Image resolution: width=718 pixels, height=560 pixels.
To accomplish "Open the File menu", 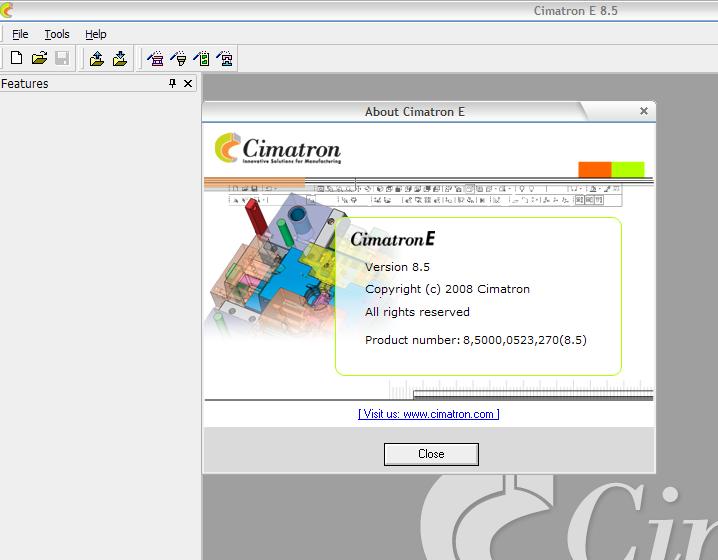I will 20,34.
